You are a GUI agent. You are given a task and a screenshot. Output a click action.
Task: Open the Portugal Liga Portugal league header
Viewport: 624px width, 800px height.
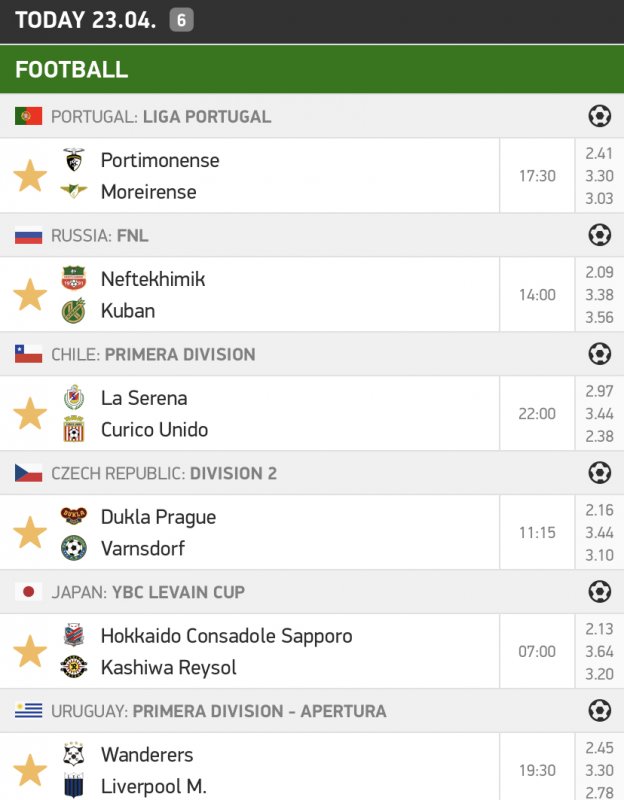(x=161, y=116)
